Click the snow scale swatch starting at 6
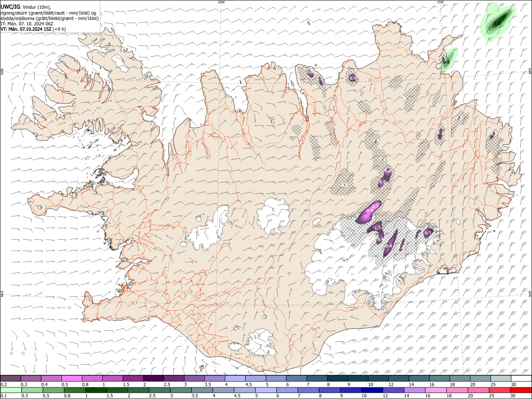 tap(296, 378)
